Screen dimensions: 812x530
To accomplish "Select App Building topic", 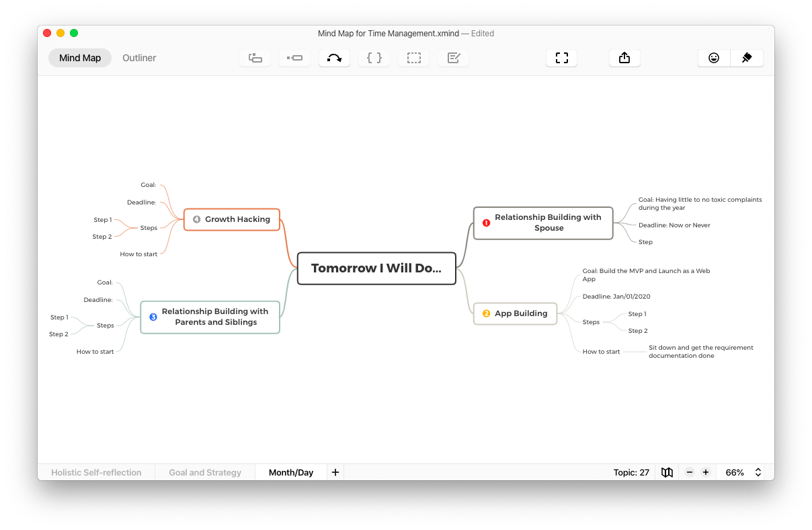I will click(x=516, y=313).
